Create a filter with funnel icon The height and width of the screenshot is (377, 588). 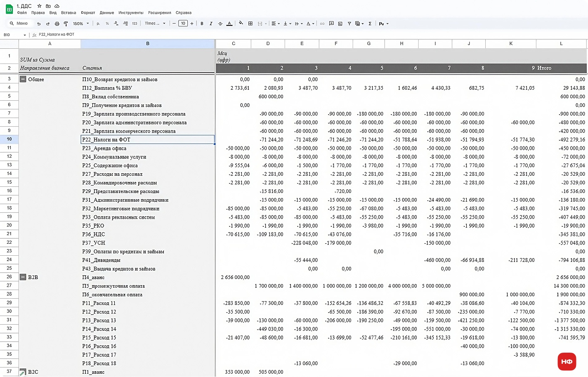pos(349,24)
